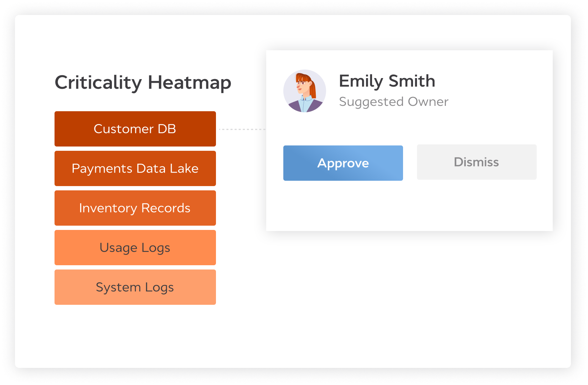Click the System Logs heatmap tile
This screenshot has width=588, height=385.
[135, 287]
